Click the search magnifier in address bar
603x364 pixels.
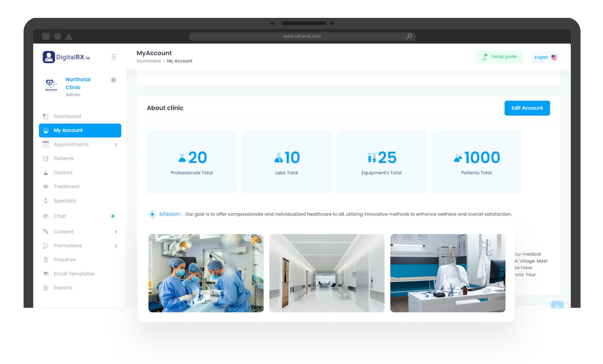[x=409, y=36]
